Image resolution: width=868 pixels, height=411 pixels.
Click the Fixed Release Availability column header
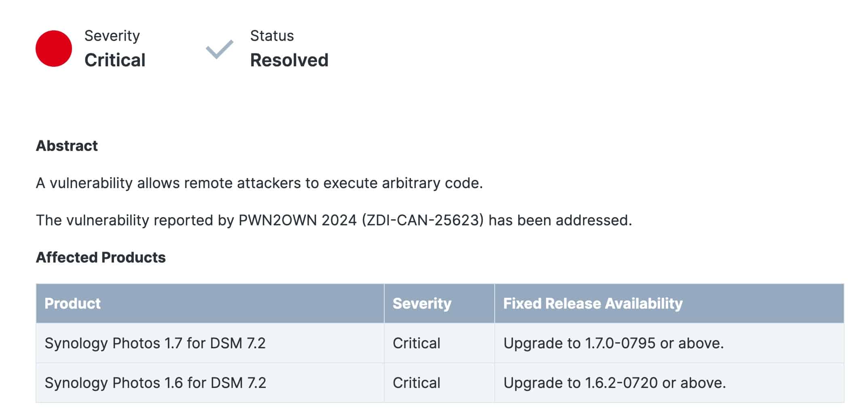[x=669, y=303]
